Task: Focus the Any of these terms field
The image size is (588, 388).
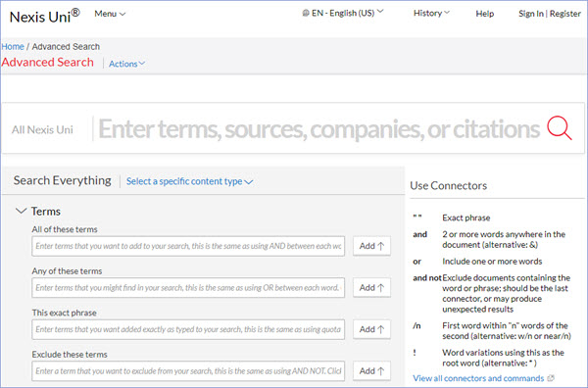Action: coord(188,287)
